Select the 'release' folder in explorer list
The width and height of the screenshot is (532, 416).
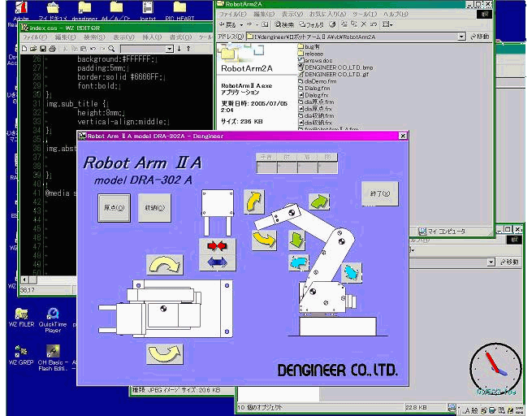click(311, 54)
